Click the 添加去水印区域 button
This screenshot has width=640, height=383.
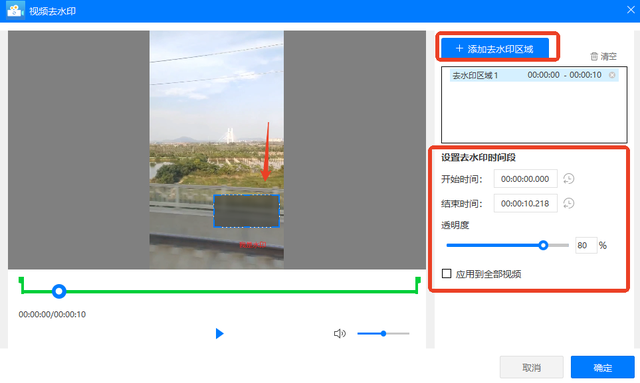click(495, 49)
